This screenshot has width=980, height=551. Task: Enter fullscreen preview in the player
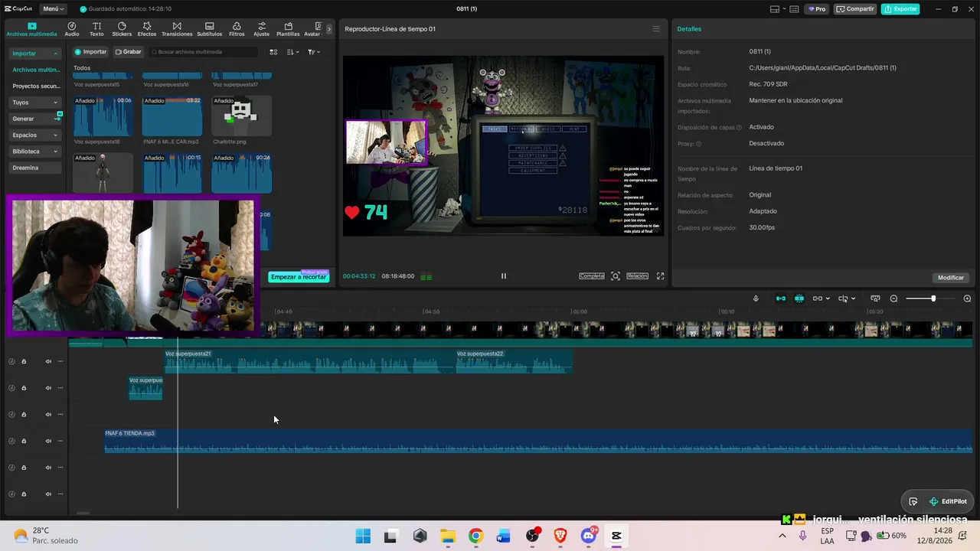[x=661, y=276]
